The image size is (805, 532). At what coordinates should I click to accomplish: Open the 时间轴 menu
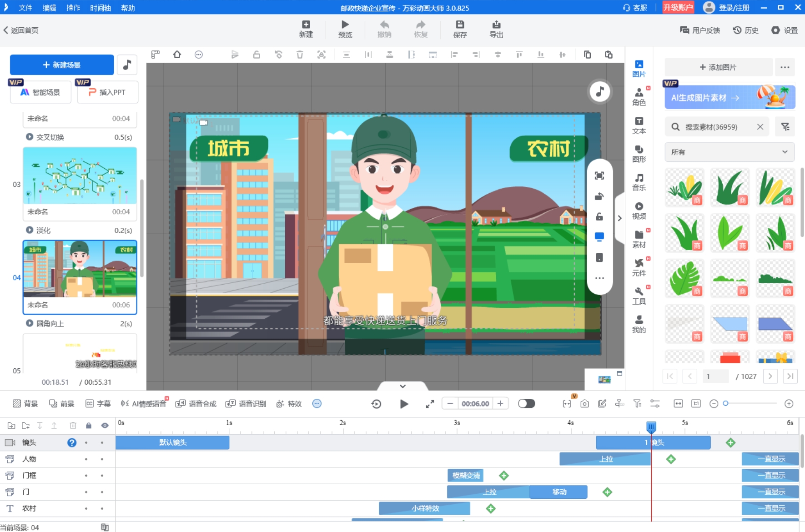100,8
